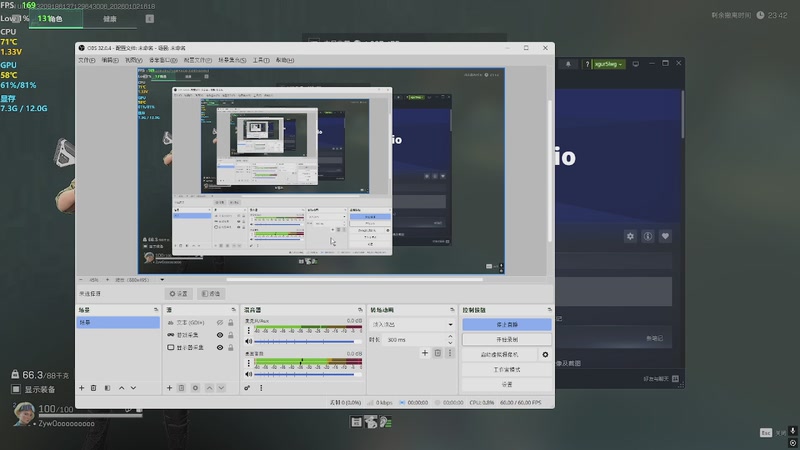
Task: Toggle lock on 文本 (GDI+) source
Action: click(x=231, y=323)
